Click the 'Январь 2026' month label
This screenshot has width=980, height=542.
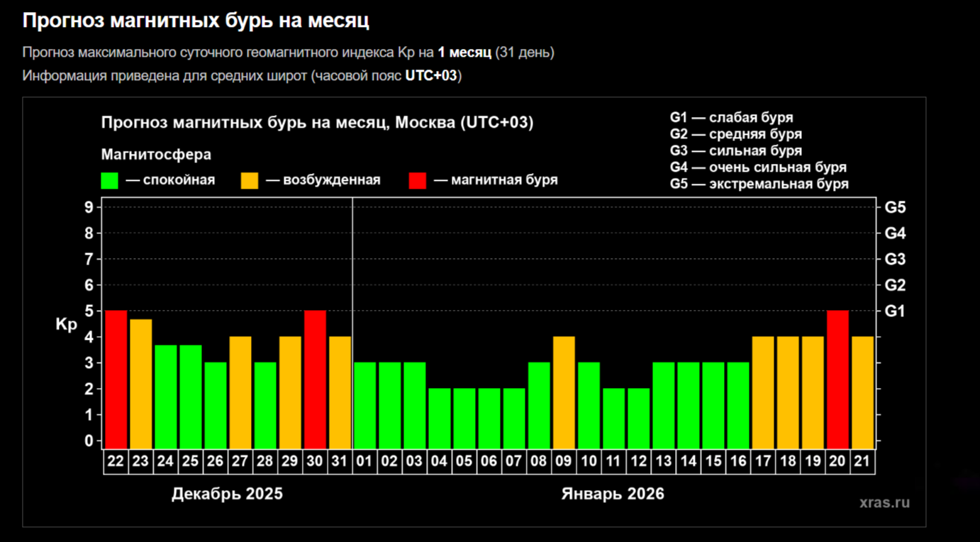pos(613,494)
